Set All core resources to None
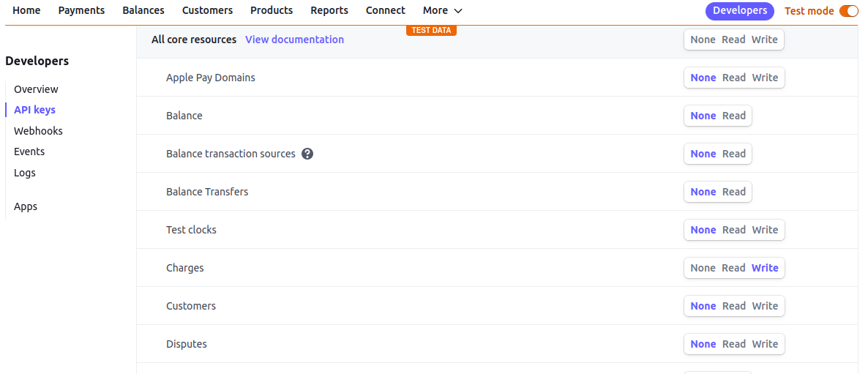This screenshot has height=374, width=868. point(703,40)
